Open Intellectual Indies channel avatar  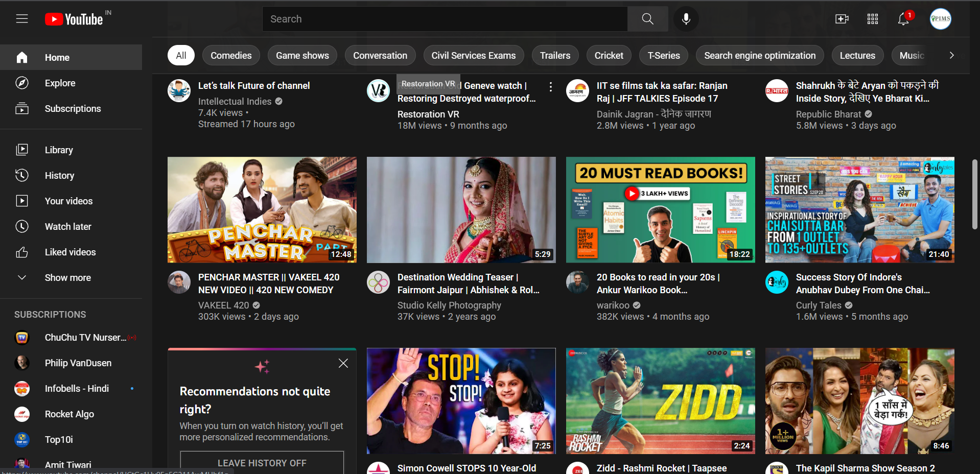[179, 90]
